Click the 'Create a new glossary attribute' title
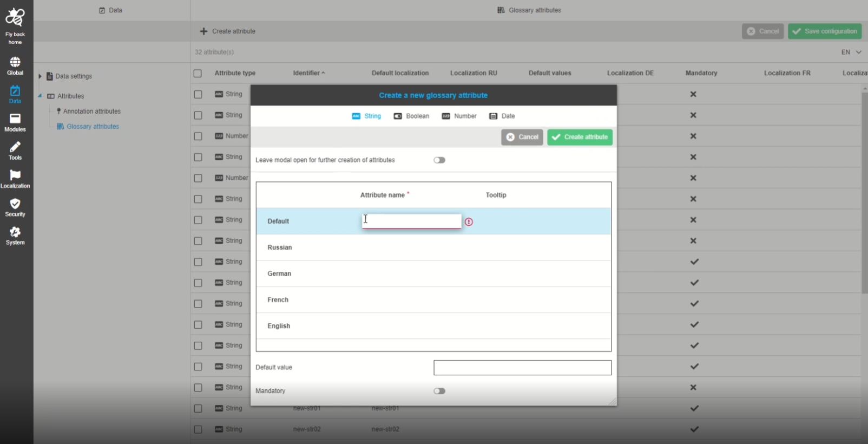 pos(433,95)
